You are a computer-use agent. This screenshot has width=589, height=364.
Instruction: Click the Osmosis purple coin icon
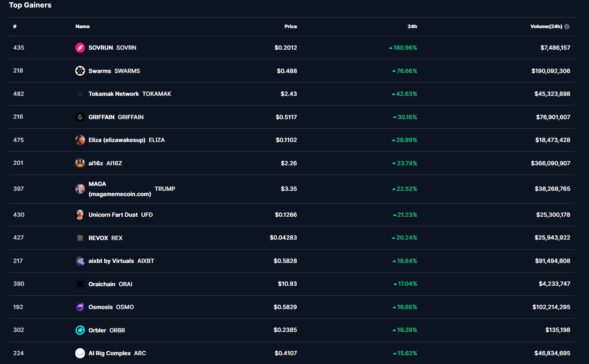pos(80,307)
